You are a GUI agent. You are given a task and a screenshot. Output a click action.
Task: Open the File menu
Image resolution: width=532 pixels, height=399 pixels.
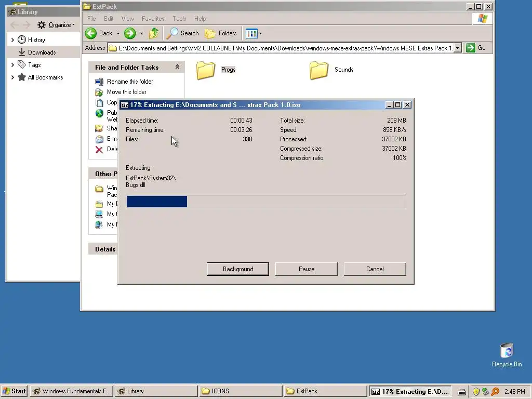coord(91,19)
